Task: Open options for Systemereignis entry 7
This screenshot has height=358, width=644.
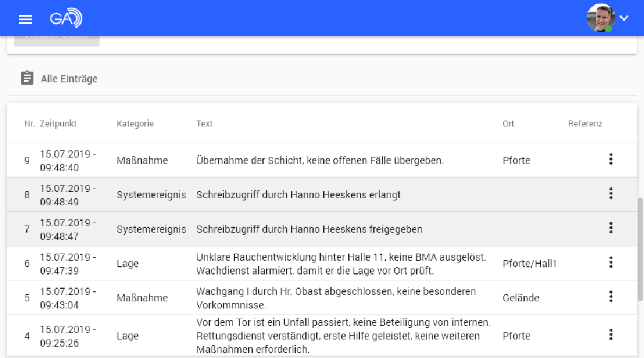Action: (611, 228)
